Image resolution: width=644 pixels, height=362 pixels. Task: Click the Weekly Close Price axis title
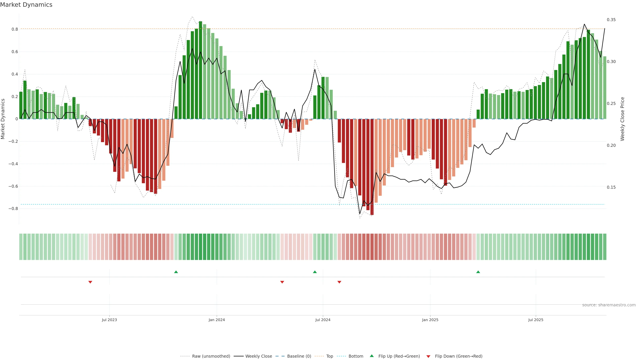coord(622,119)
